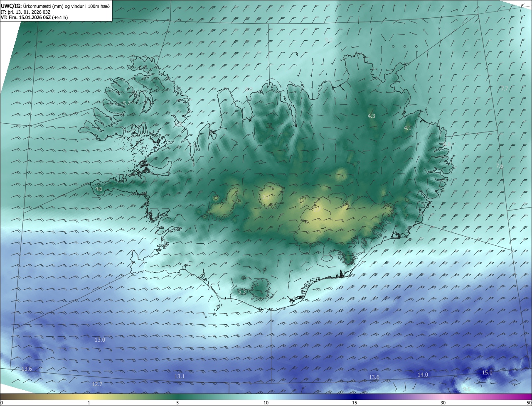This screenshot has width=532, height=406.
Task: Click the 13.6 label left of the 14.0 label
Action: [x=374, y=377]
